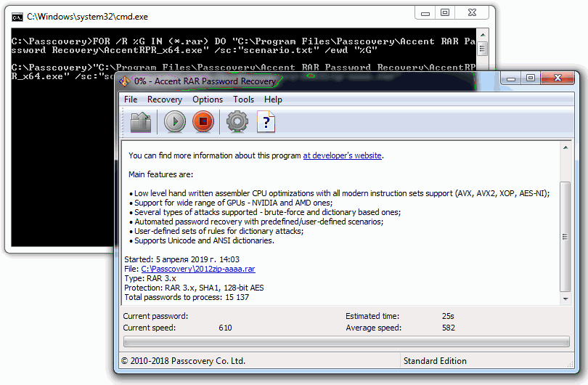
Task: Click the '0% - Accent RAR Password Recovery' title text
Action: coord(205,81)
